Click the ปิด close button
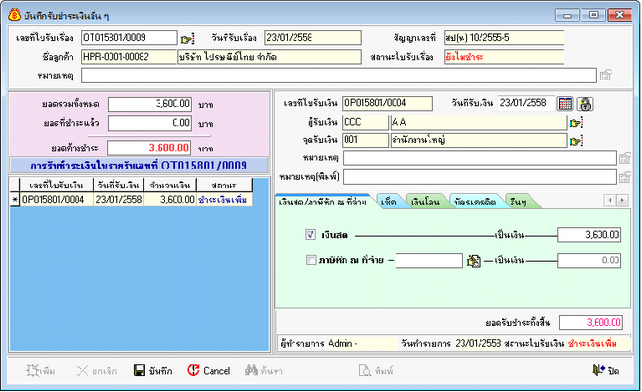642x392 pixels. (x=606, y=371)
